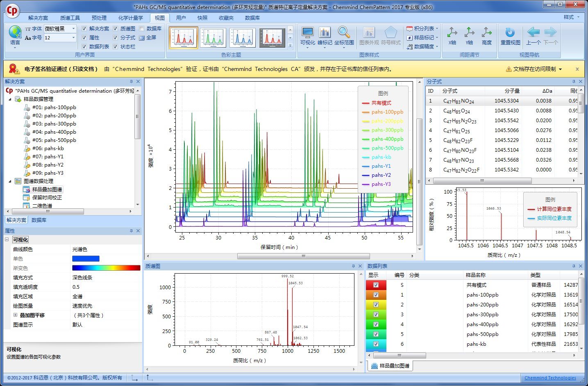Screen dimensions: 588x386
Task: Click the 积分列表 integration list icon
Action: click(409, 29)
